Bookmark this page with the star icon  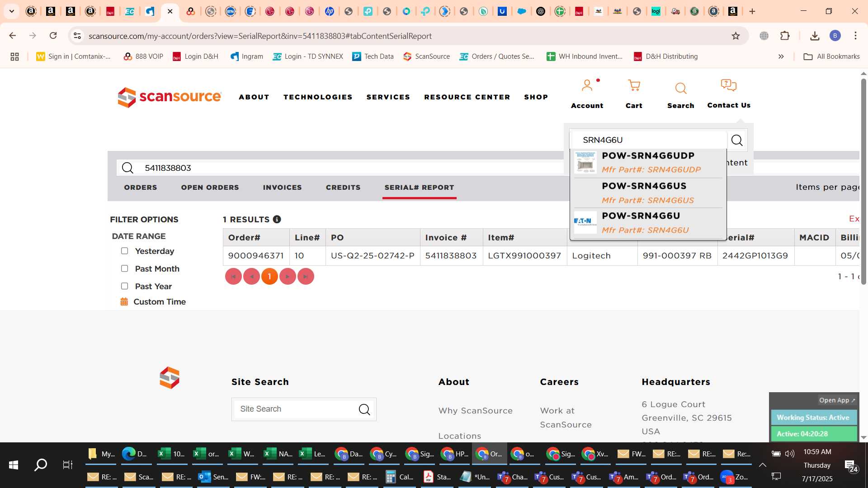[736, 36]
